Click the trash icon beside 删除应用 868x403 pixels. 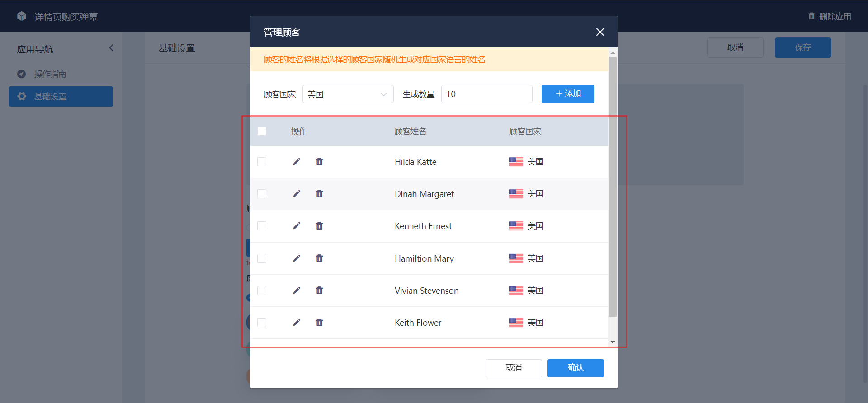click(811, 16)
